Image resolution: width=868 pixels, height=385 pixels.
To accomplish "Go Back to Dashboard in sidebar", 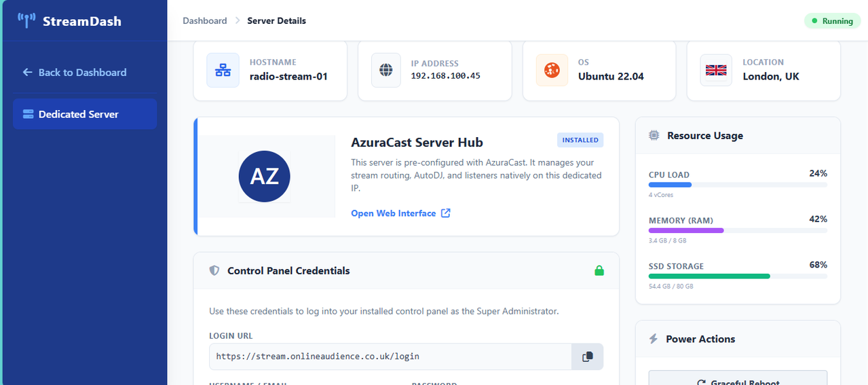I will tap(85, 72).
